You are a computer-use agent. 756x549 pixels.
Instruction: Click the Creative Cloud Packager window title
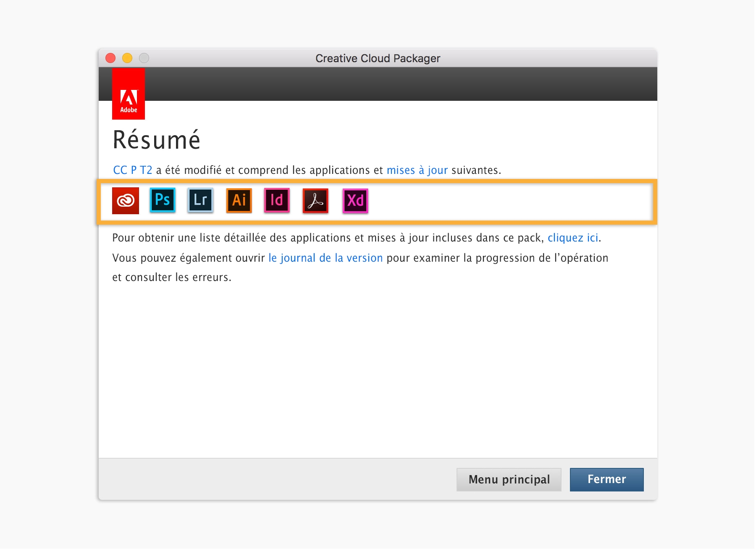378,58
